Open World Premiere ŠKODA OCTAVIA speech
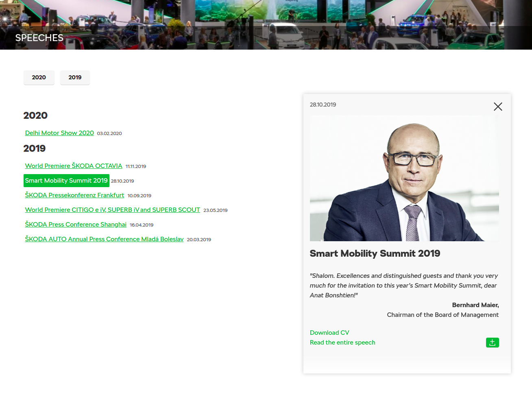532x395 pixels. (74, 166)
